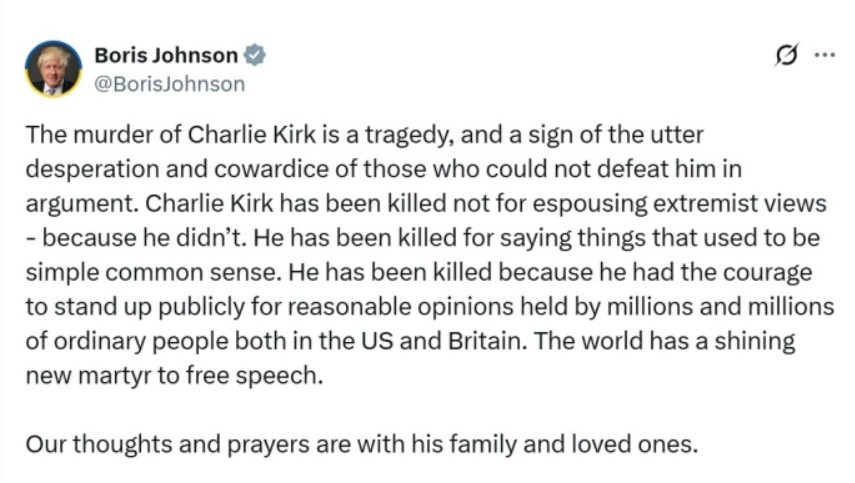Click the blue verified badge

[x=254, y=55]
